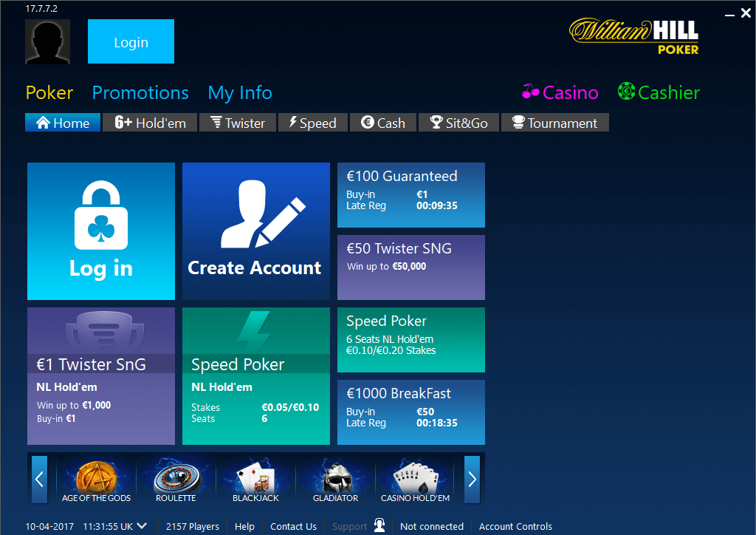The height and width of the screenshot is (535, 756).
Task: Launch the Roulette game
Action: tap(176, 480)
